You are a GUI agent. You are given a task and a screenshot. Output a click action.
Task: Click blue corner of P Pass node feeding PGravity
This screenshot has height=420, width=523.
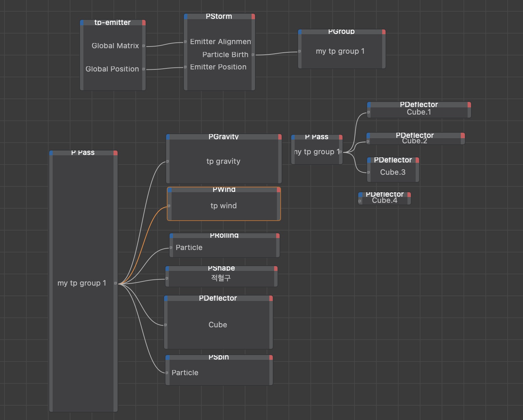coord(51,153)
